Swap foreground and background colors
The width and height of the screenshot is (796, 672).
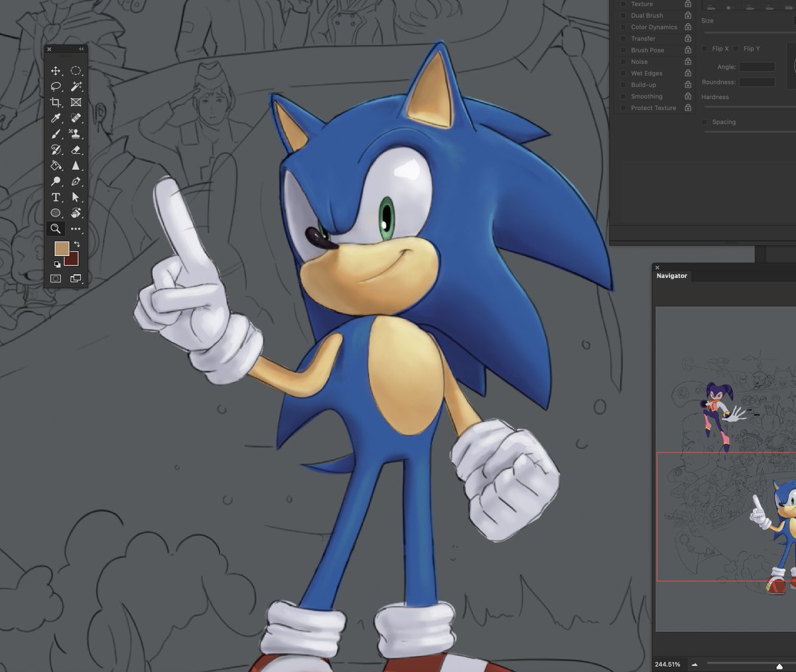[x=76, y=245]
